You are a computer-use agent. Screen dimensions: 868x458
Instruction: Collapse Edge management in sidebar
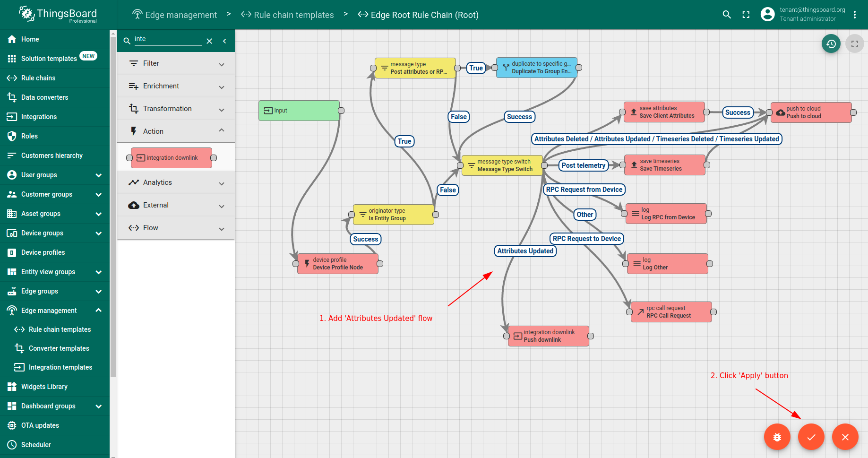click(x=99, y=311)
